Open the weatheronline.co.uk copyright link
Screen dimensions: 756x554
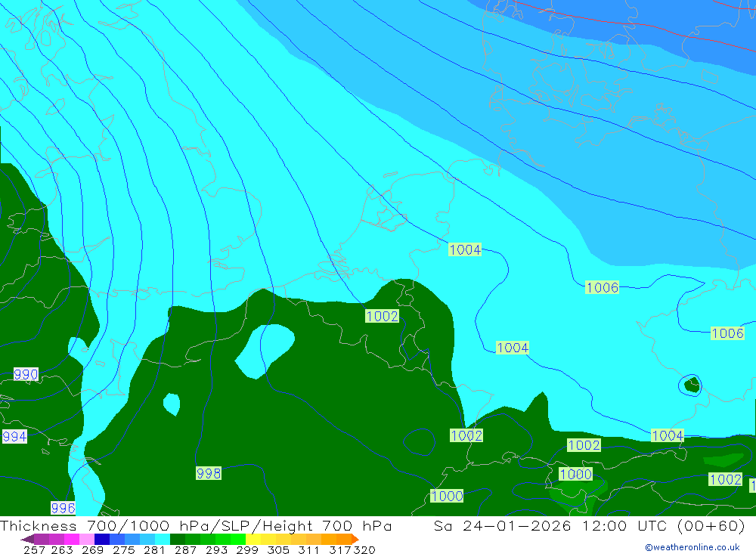tap(692, 547)
